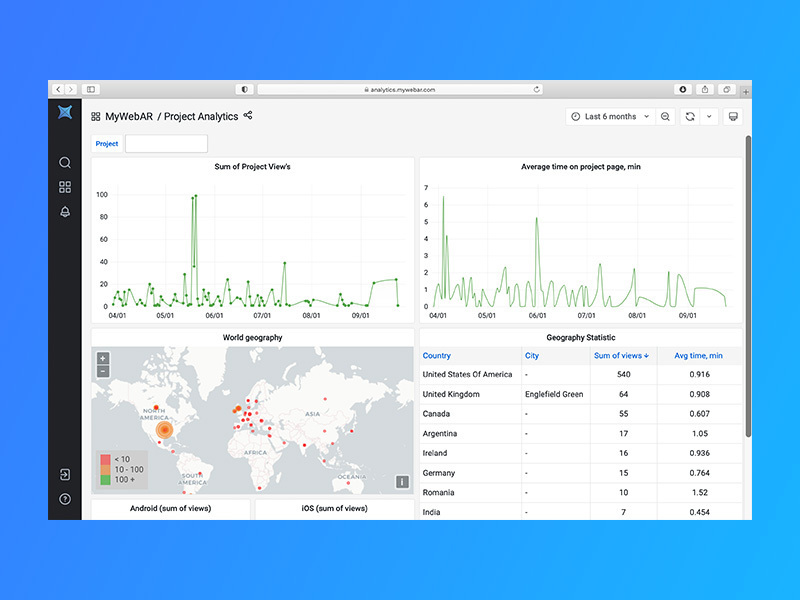
Task: Expand the chevron next to the refresh button
Action: click(707, 116)
